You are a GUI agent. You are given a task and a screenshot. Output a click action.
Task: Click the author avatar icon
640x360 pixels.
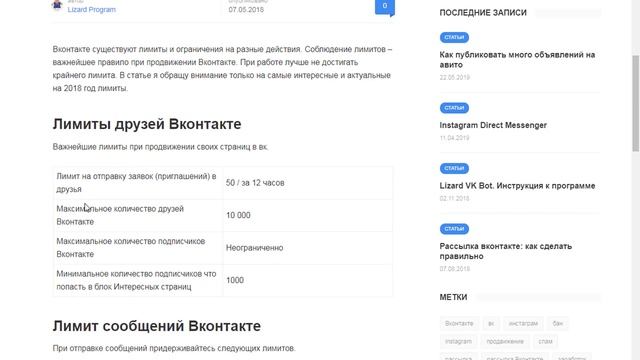57,5
